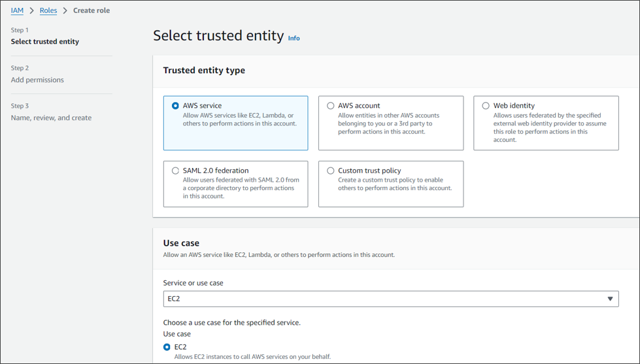
Task: Choose the AWS account trusted entity
Action: click(331, 106)
